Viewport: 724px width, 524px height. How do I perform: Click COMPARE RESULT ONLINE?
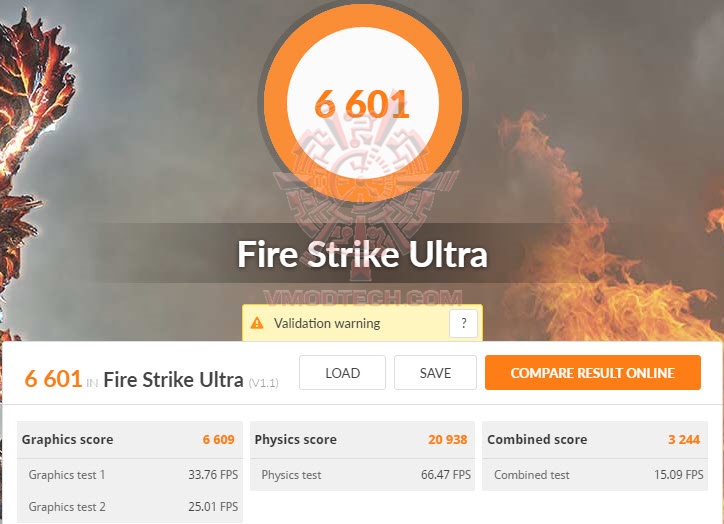click(593, 373)
